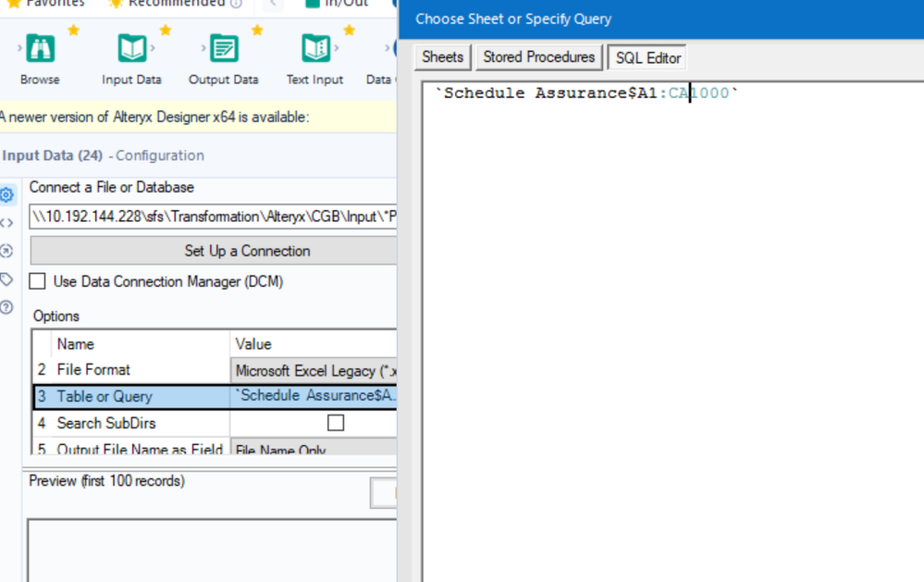924x582 pixels.
Task: Click inside the SQL query text editor
Action: (673, 330)
